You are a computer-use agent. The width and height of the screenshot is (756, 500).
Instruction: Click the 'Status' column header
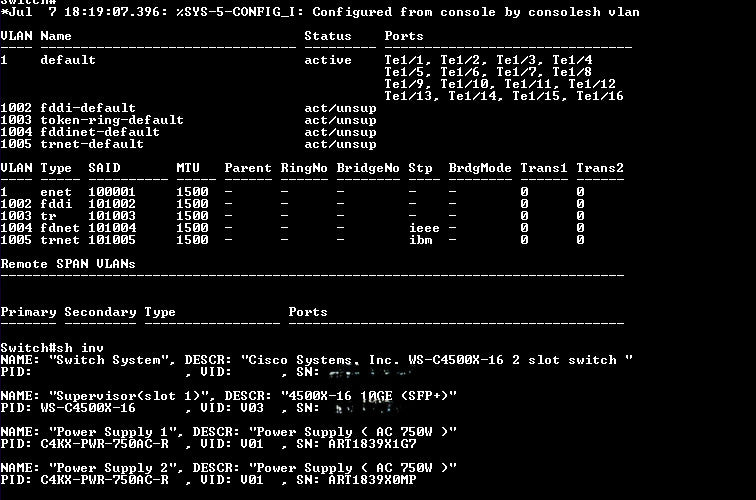point(328,36)
